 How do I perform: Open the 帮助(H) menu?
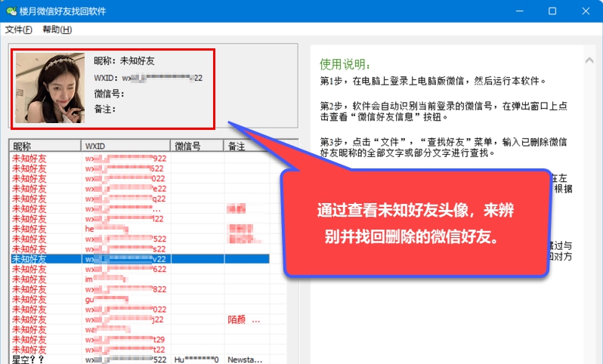(x=57, y=29)
